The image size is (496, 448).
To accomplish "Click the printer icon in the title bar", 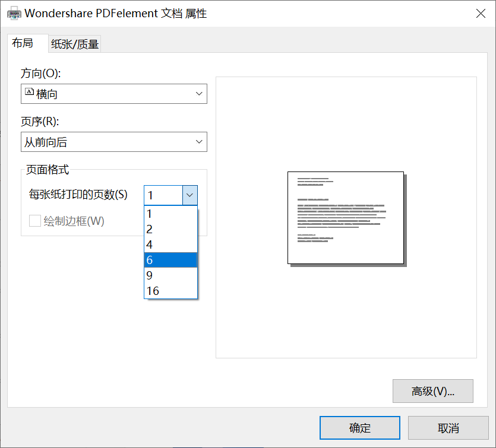I will 13,12.
